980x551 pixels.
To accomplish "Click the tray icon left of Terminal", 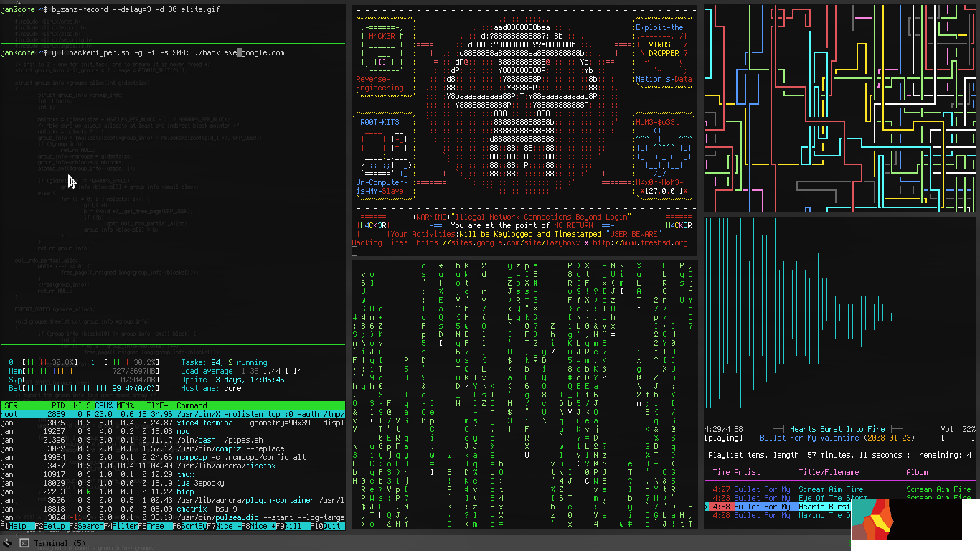I will pos(7,543).
